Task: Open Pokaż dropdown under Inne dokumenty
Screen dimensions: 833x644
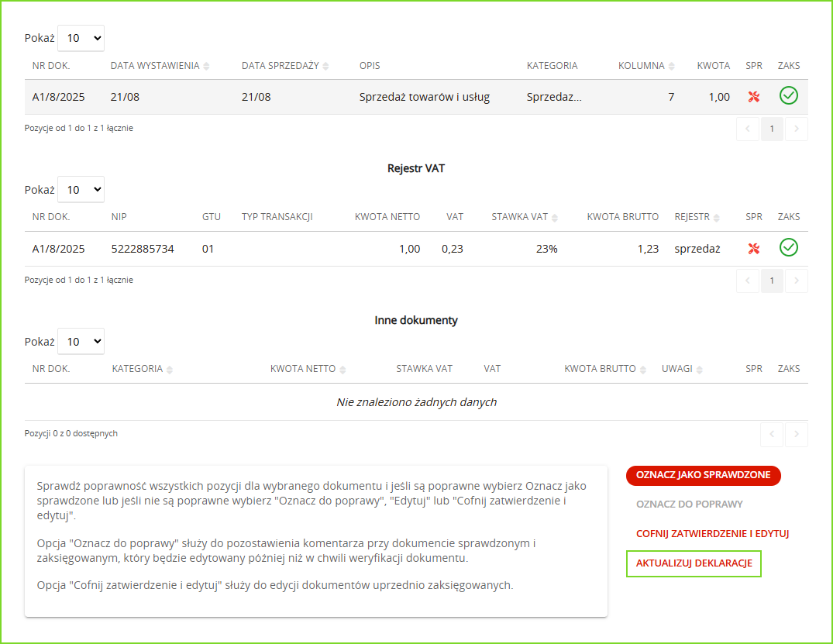Action: pyautogui.click(x=81, y=342)
